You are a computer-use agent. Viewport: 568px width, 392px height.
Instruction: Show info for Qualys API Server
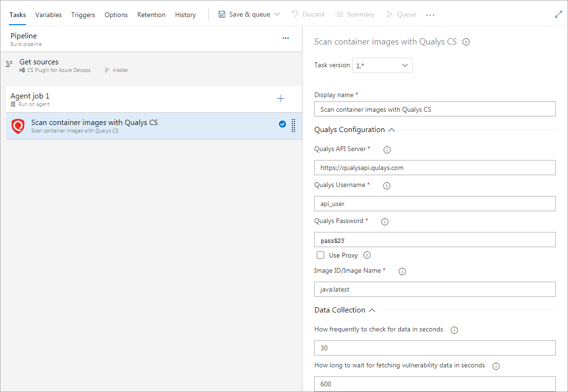click(x=387, y=150)
